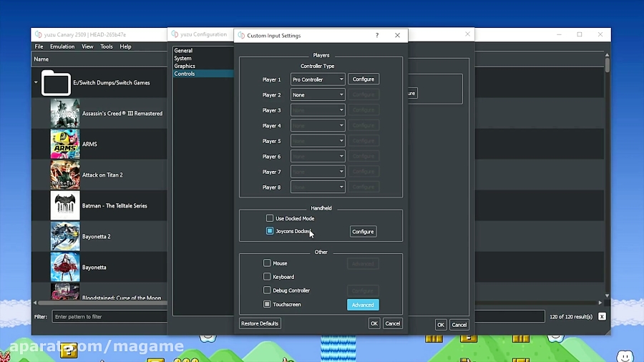Select the Batman Telltale Series cover

[x=65, y=205]
